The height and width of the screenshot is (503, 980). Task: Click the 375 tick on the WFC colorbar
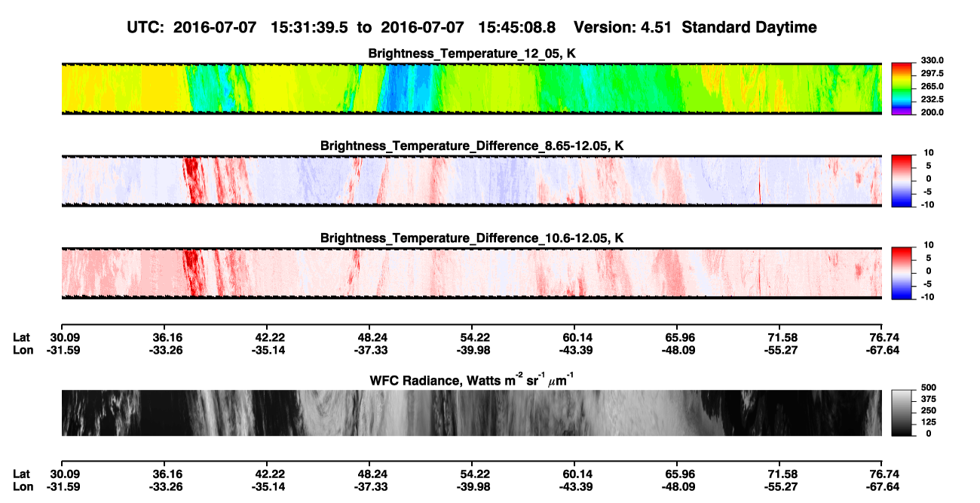click(x=930, y=398)
